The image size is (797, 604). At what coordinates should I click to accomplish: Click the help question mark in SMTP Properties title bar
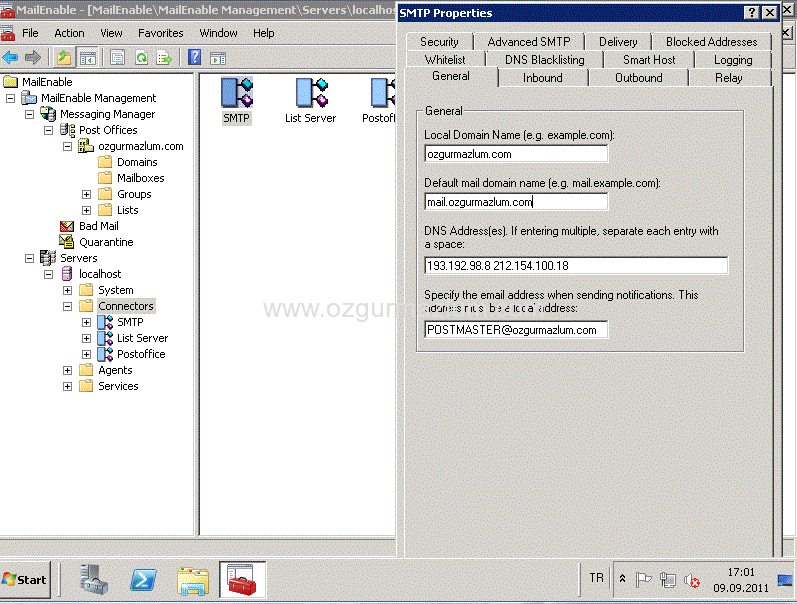752,13
